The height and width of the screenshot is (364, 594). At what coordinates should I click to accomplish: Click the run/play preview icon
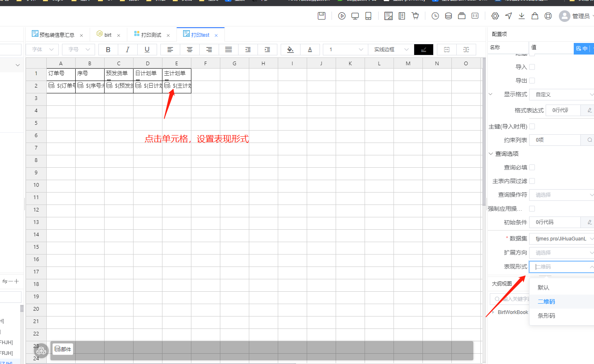click(x=342, y=16)
